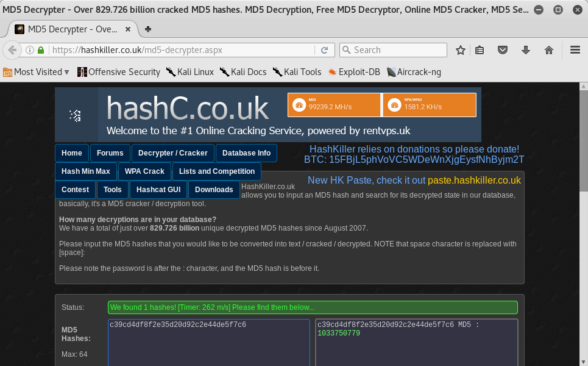
Task: Click inside the MD5 Hashes input box
Action: [208, 345]
